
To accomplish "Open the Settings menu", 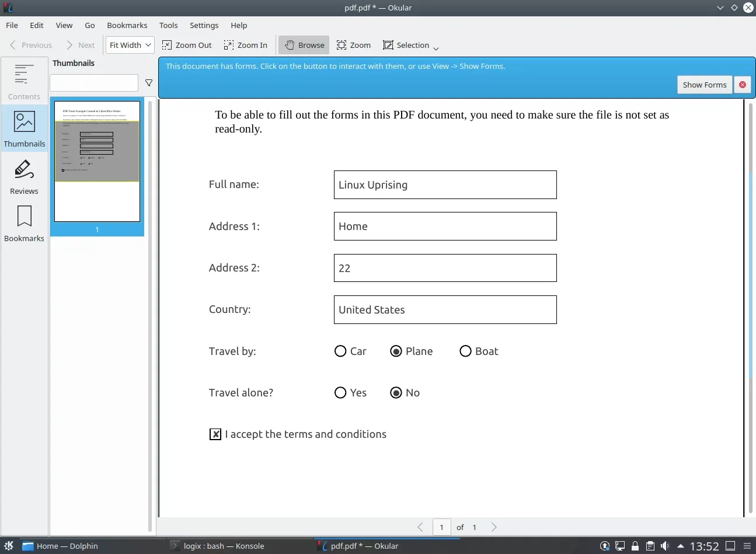I will coord(204,25).
